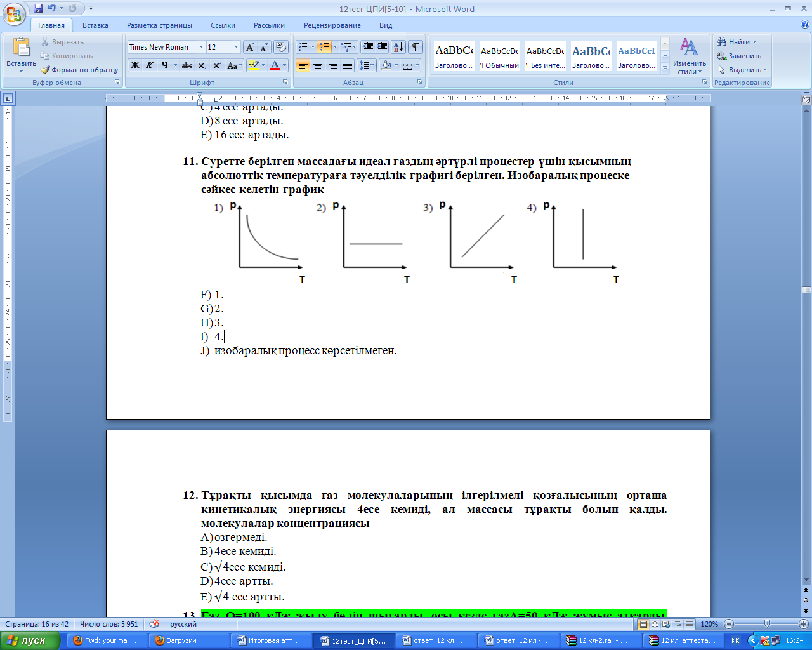Click the tab selector left of ruler
Image resolution: width=812 pixels, height=650 pixels.
[x=8, y=98]
